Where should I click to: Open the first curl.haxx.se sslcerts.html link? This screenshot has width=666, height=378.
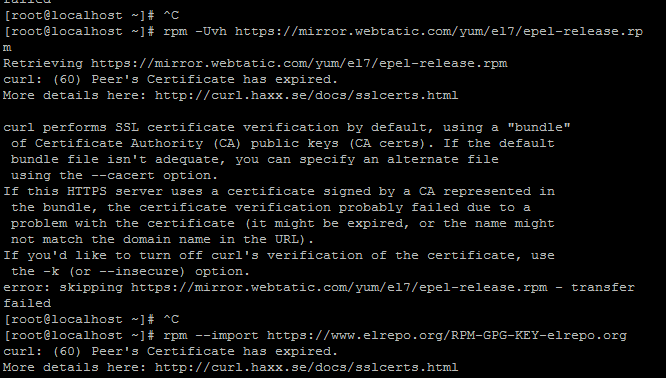307,96
